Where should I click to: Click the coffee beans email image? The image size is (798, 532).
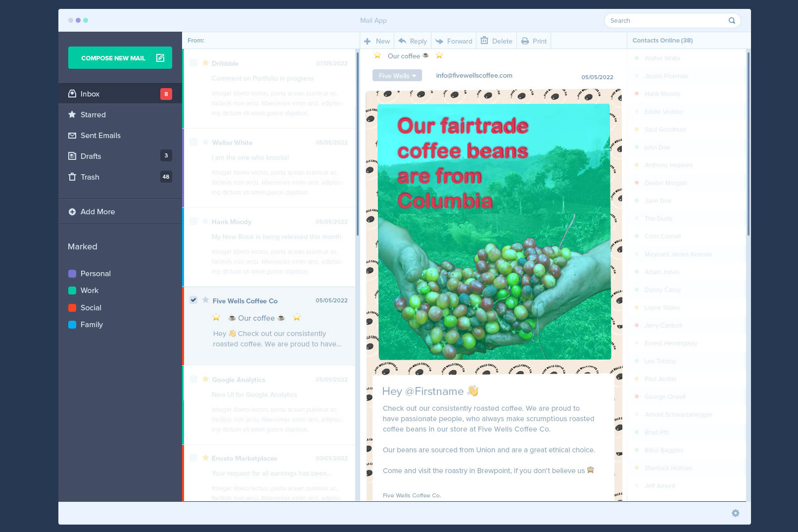click(x=494, y=231)
